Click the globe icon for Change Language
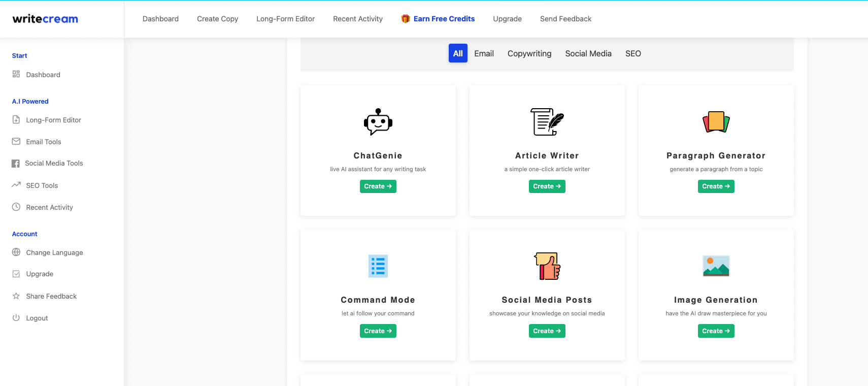This screenshot has height=386, width=868. [16, 252]
